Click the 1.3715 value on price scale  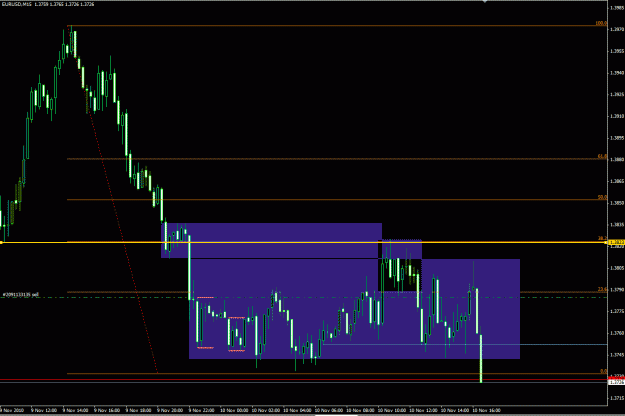[617, 398]
